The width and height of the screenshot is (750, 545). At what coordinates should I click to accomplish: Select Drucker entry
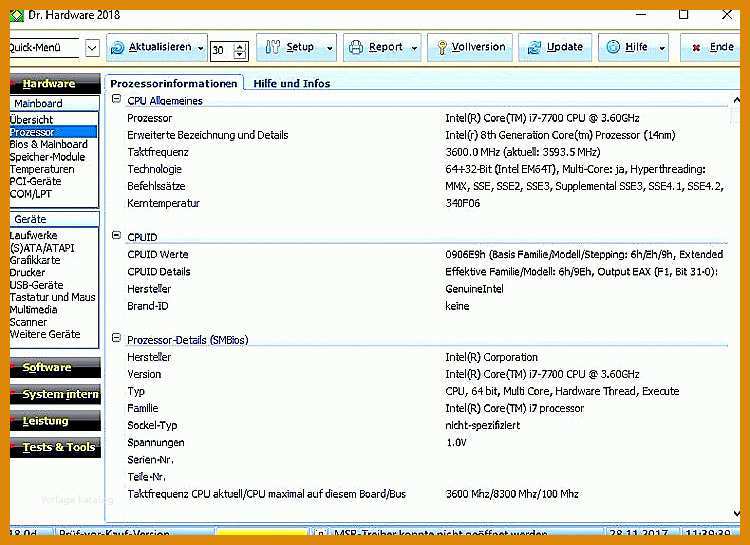[27, 273]
